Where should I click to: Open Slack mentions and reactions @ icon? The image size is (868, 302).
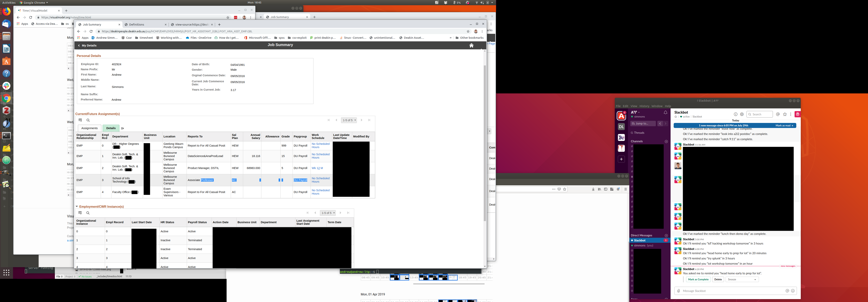(x=778, y=114)
